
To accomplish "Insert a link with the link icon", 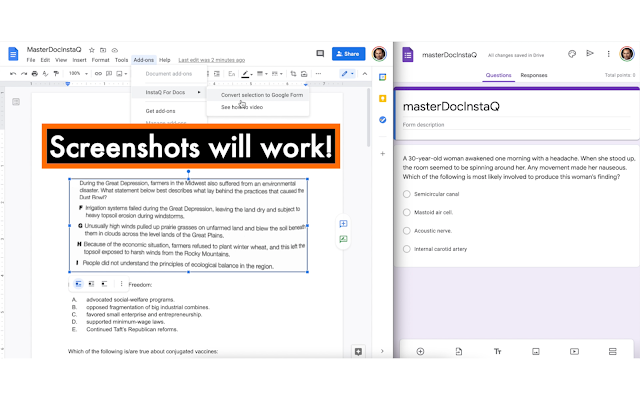I will click(98, 74).
